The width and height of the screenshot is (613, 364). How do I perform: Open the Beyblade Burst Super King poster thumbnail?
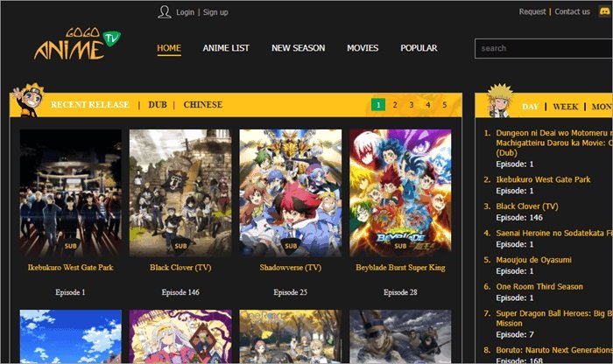(x=400, y=193)
